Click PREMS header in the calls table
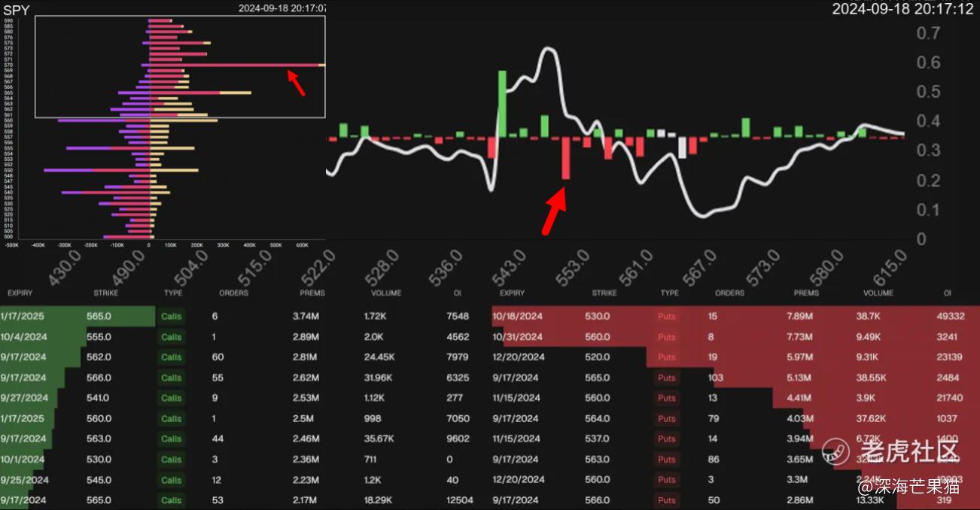 (x=312, y=293)
